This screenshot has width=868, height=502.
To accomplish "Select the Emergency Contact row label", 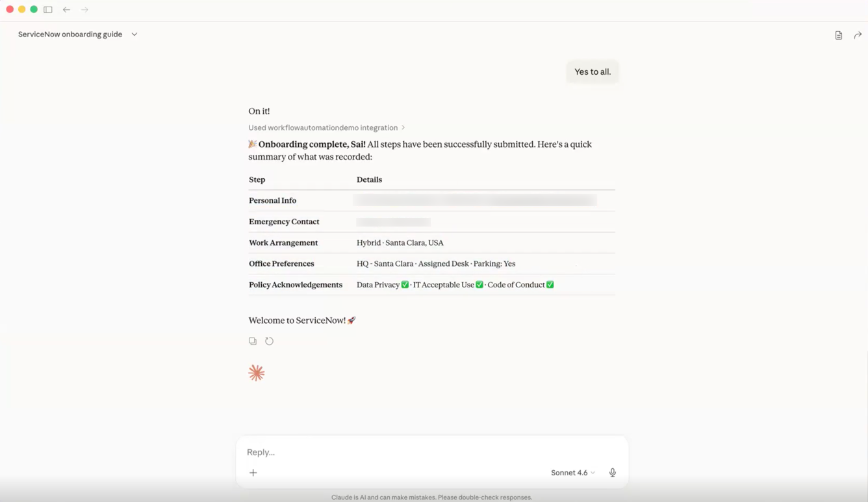I will click(284, 222).
